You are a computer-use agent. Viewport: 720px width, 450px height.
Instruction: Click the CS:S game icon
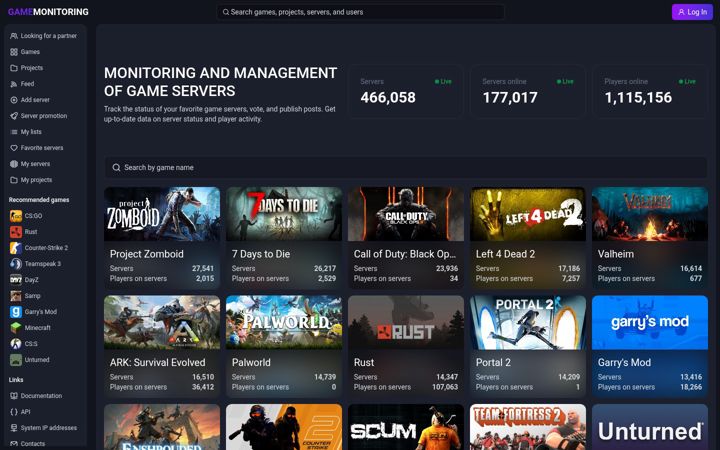(16, 343)
